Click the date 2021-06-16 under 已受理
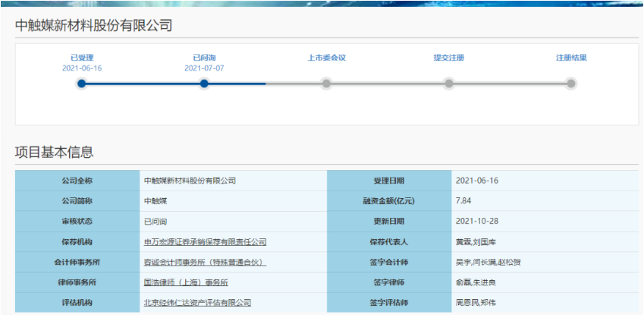The image size is (644, 315). click(x=82, y=68)
